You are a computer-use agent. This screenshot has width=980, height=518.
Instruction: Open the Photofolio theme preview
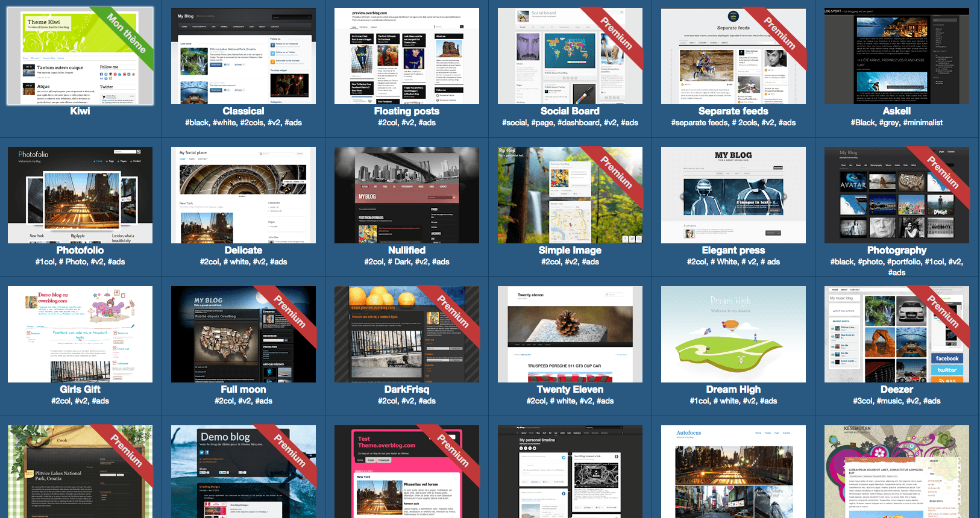80,195
